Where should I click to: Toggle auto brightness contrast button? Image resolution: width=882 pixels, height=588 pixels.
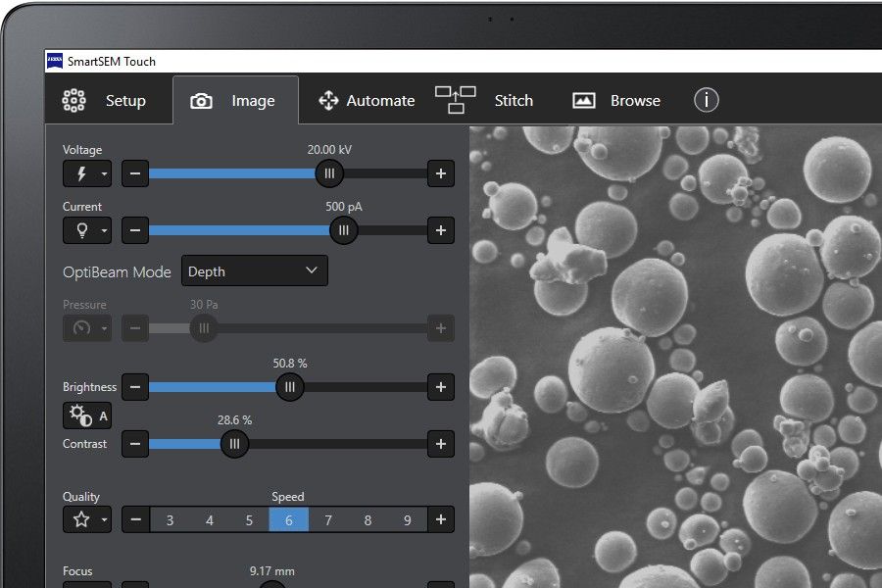click(x=87, y=416)
